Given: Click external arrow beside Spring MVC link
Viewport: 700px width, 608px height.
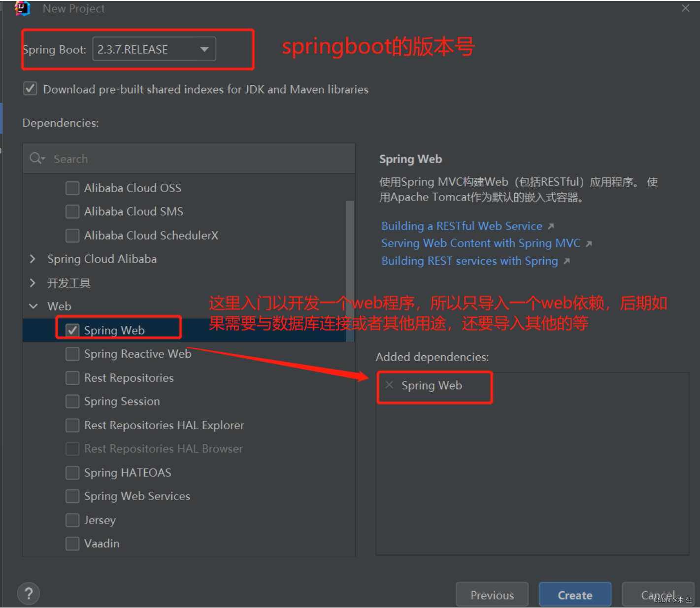Looking at the screenshot, I should point(589,243).
